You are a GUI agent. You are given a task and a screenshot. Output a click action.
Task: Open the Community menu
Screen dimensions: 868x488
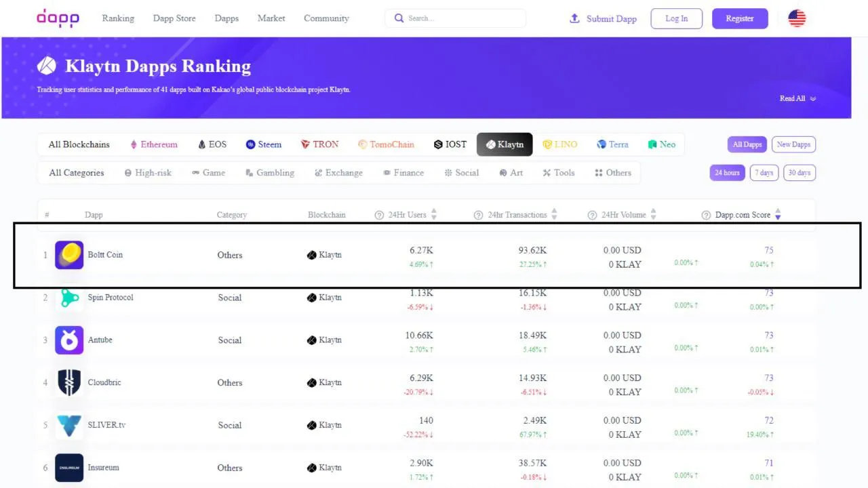coord(326,18)
